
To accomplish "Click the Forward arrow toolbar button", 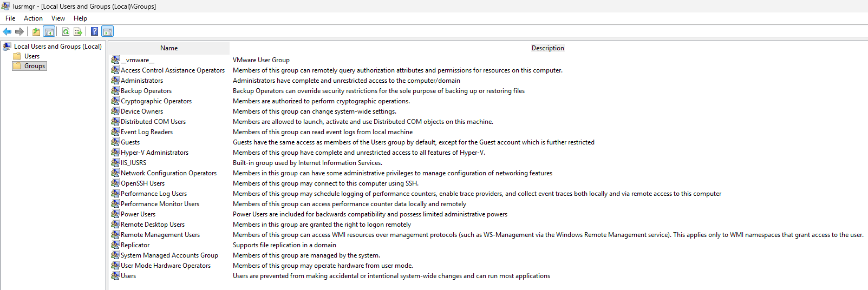I will point(19,31).
